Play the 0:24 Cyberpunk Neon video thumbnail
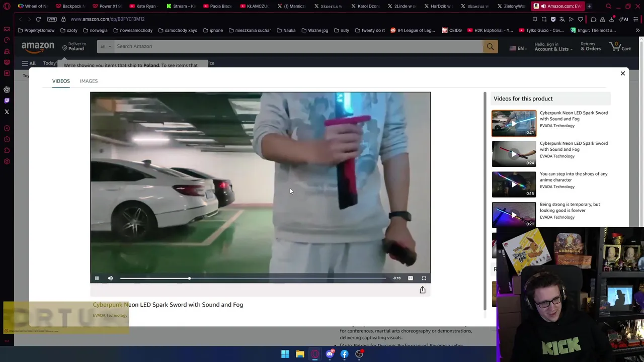Screen dimensions: 644x362 [x=514, y=154]
